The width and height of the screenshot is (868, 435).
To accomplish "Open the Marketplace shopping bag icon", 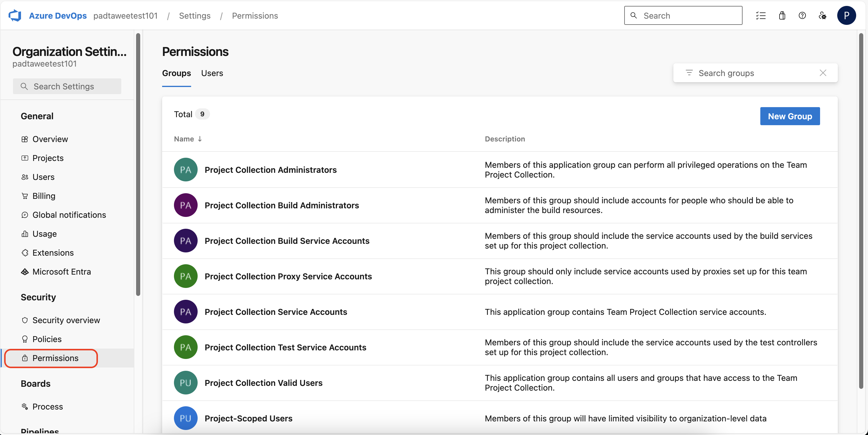I will pos(782,15).
